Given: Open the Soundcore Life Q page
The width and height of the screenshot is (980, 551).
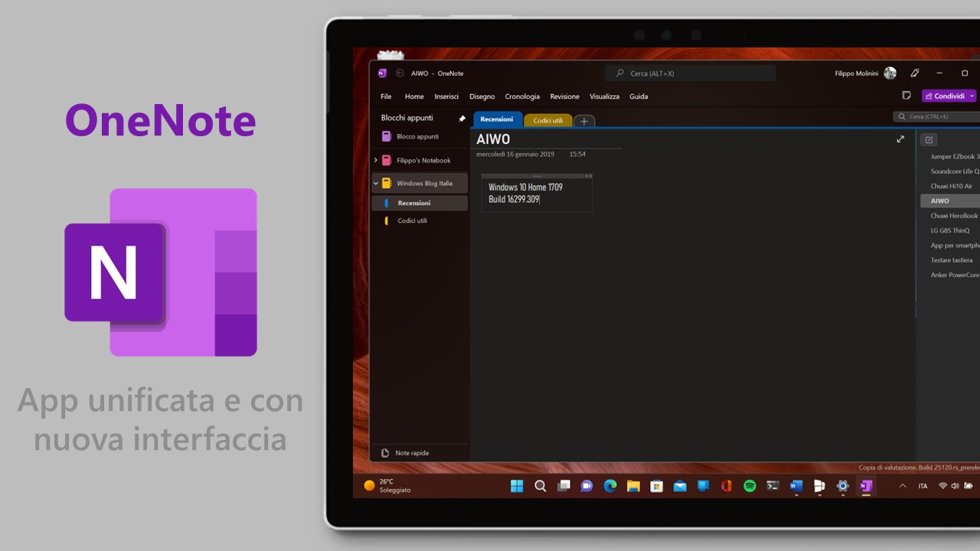Looking at the screenshot, I should [954, 171].
